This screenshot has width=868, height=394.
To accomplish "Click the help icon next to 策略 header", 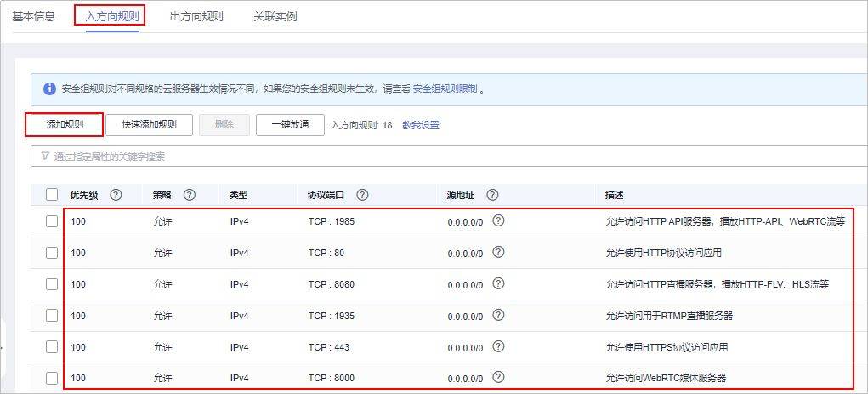I will point(190,195).
